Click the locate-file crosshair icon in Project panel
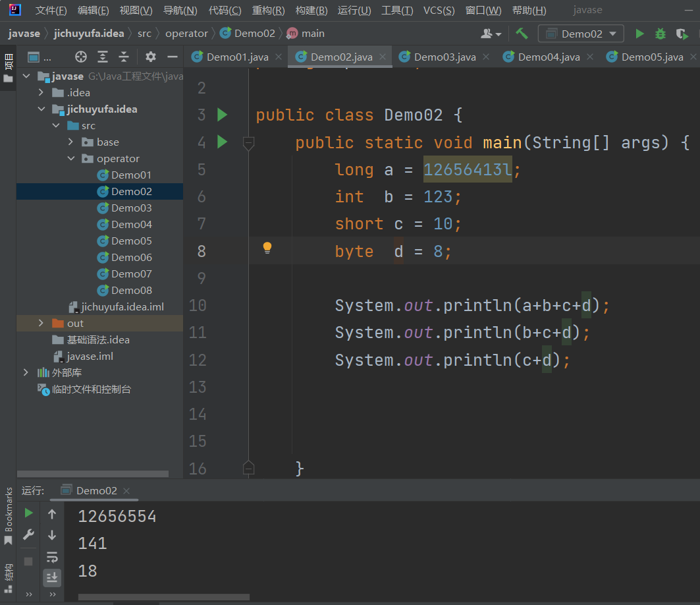This screenshot has width=700, height=605. [x=81, y=57]
